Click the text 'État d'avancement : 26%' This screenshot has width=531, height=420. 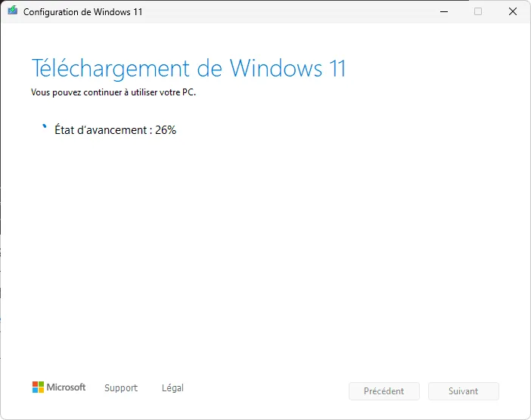pyautogui.click(x=116, y=130)
